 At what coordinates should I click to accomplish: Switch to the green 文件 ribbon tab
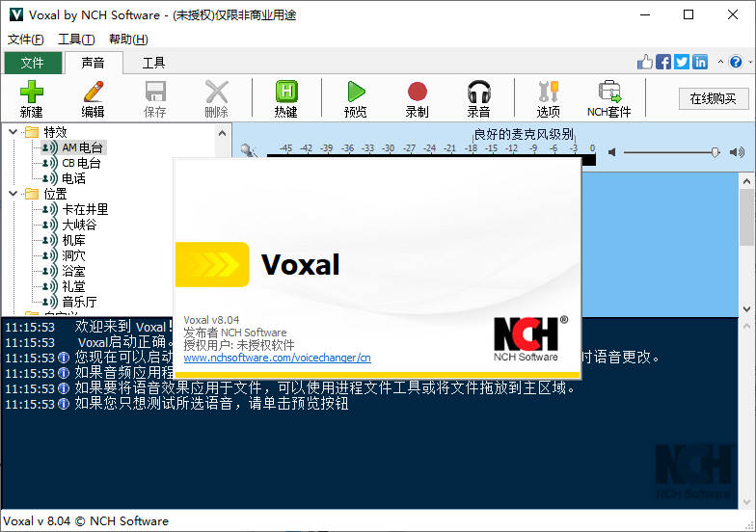point(33,63)
